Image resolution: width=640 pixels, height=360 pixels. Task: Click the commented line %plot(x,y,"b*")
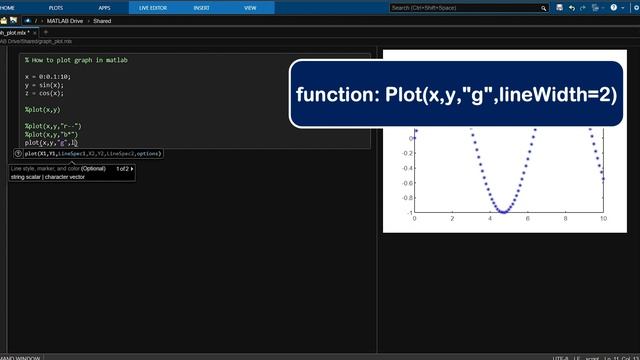[x=51, y=134]
